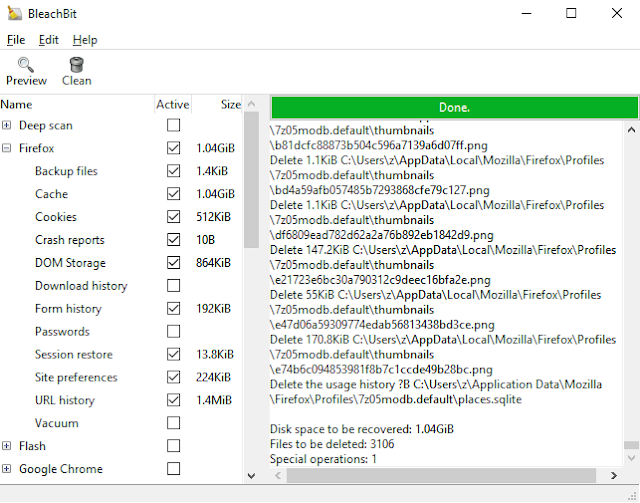Click the Preview magnifier icon

click(26, 65)
